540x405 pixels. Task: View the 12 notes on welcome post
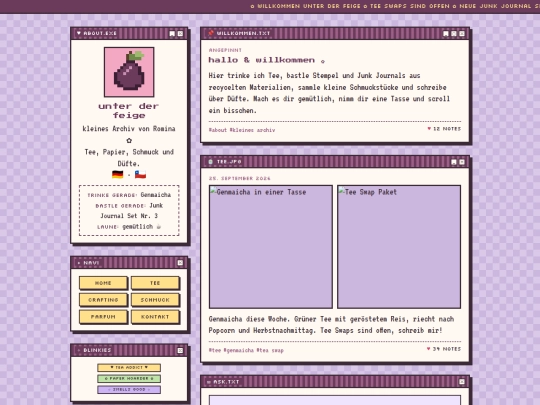(x=444, y=128)
